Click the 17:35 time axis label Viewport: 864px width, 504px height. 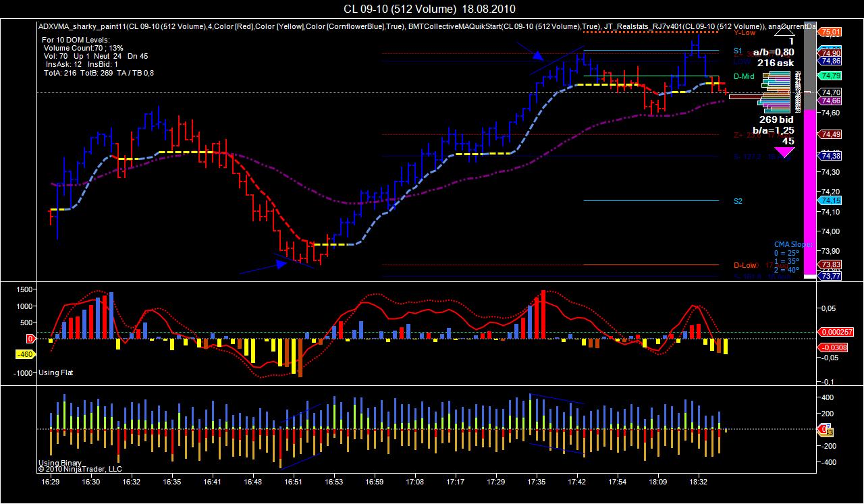(x=537, y=482)
